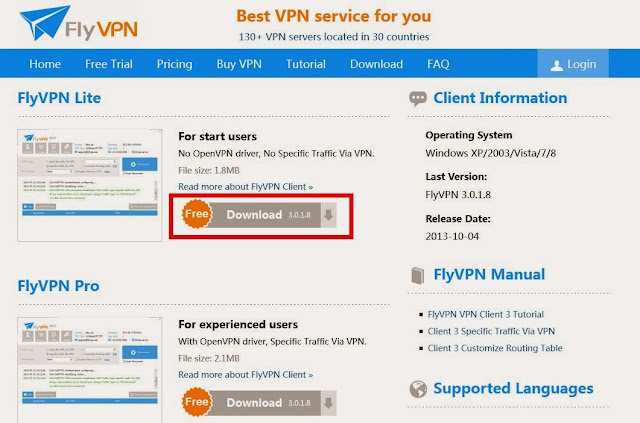
Task: Open the FlyVPN Pro screenshot thumbnail
Action: point(90,370)
